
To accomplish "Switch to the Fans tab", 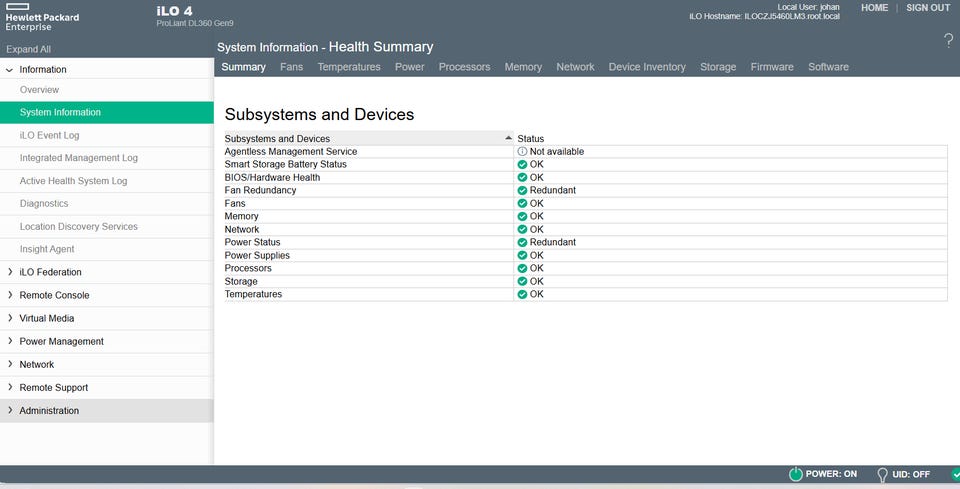I will click(x=291, y=67).
